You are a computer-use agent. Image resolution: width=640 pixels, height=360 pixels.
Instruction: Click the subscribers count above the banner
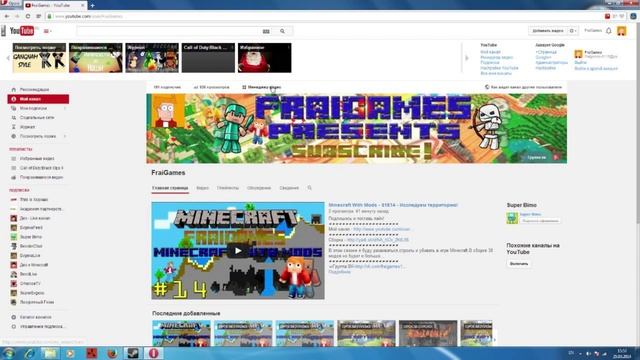point(167,87)
